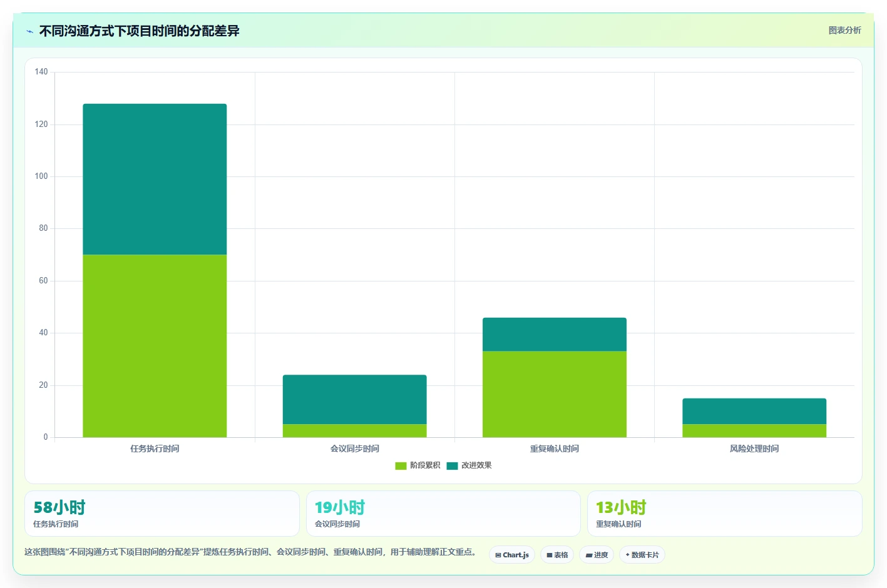Select the chart title 不同沟通方式下项目时间的分配差异
This screenshot has width=887, height=588.
pos(139,31)
